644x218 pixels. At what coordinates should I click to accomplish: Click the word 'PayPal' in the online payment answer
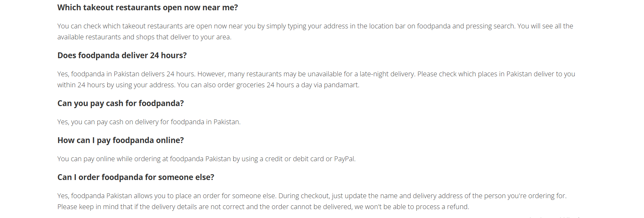344,159
